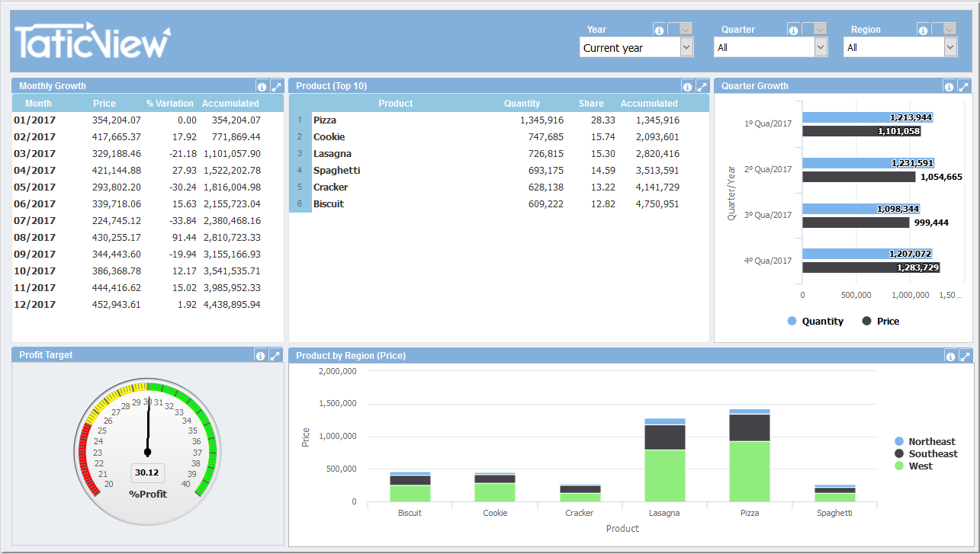980x554 pixels.
Task: Click the Share column header
Action: (591, 104)
